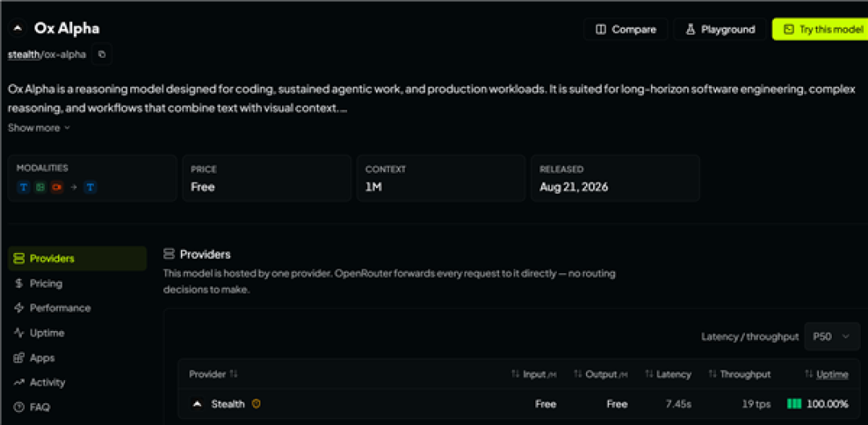Sort table by Output price column

pos(601,374)
